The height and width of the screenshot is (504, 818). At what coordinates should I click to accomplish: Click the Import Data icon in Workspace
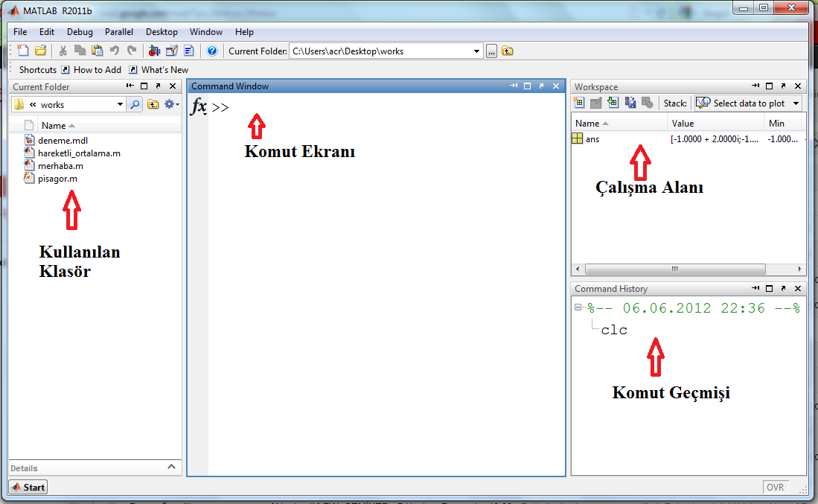[613, 103]
